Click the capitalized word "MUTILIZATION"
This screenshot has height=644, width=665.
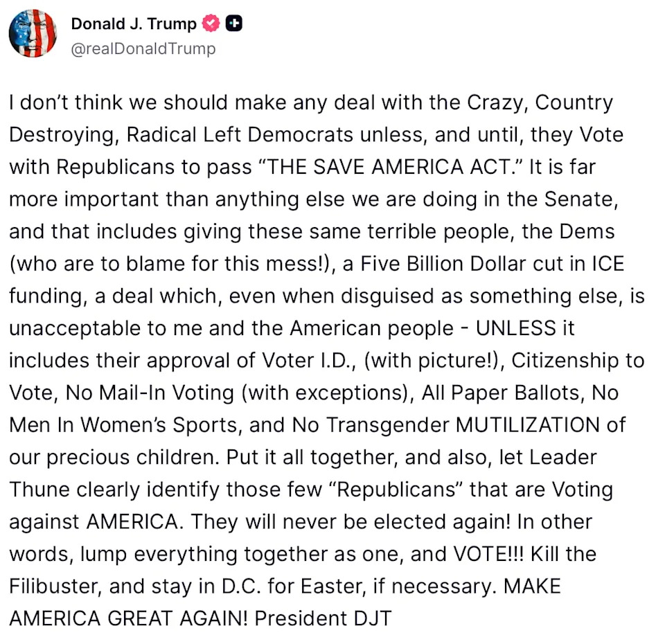point(529,423)
